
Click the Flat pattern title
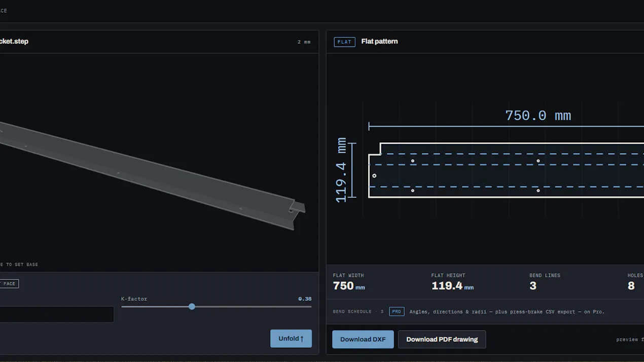click(379, 42)
